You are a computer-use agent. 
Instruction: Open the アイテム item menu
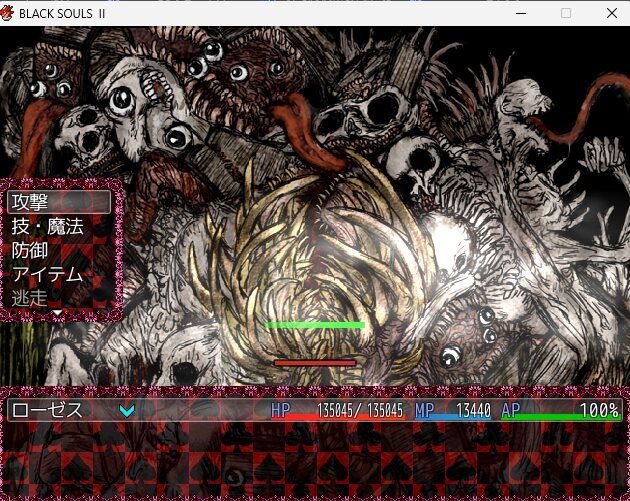(47, 274)
